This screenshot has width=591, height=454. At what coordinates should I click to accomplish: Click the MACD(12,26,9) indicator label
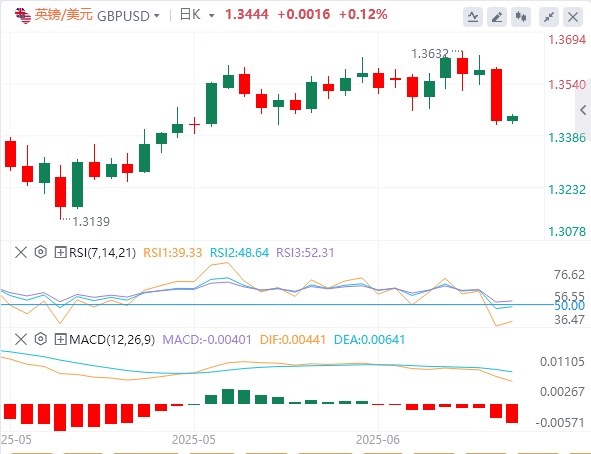coord(112,339)
